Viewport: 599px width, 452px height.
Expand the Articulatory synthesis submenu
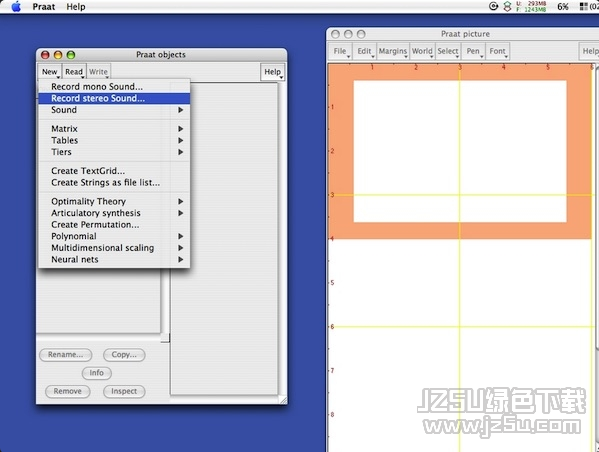pyautogui.click(x=114, y=213)
